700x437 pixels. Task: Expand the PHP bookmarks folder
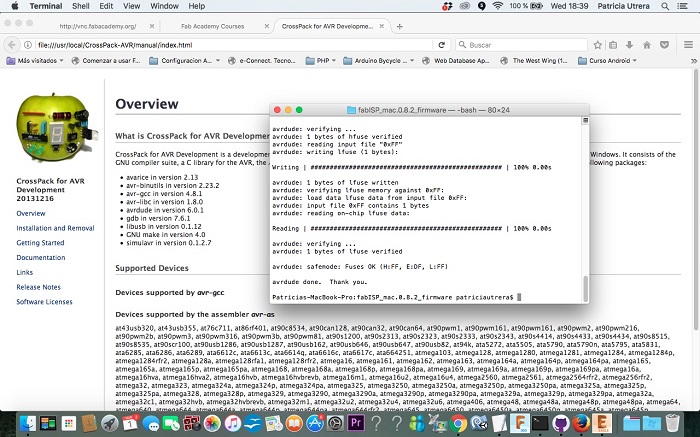pos(321,60)
